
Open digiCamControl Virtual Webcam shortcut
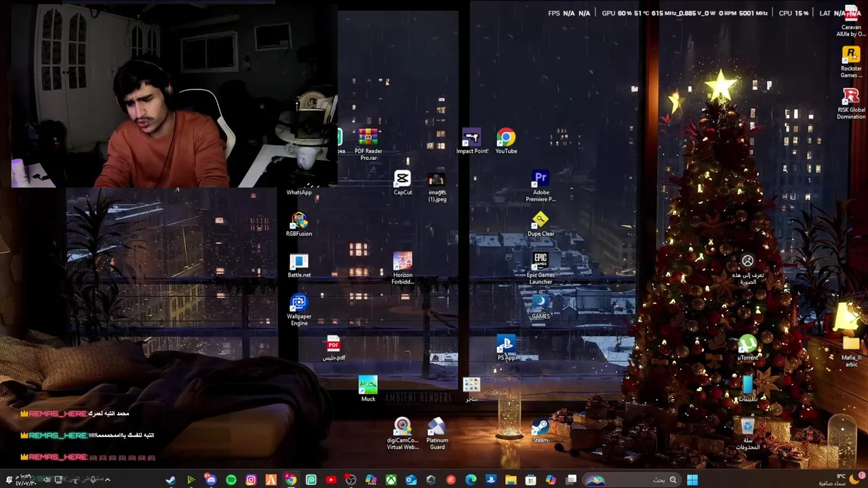pyautogui.click(x=402, y=434)
